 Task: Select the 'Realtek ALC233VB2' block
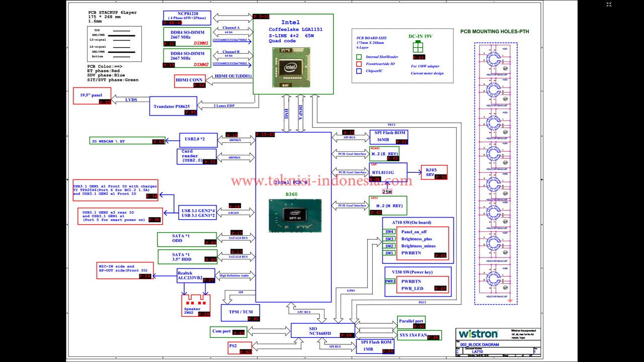point(196,276)
